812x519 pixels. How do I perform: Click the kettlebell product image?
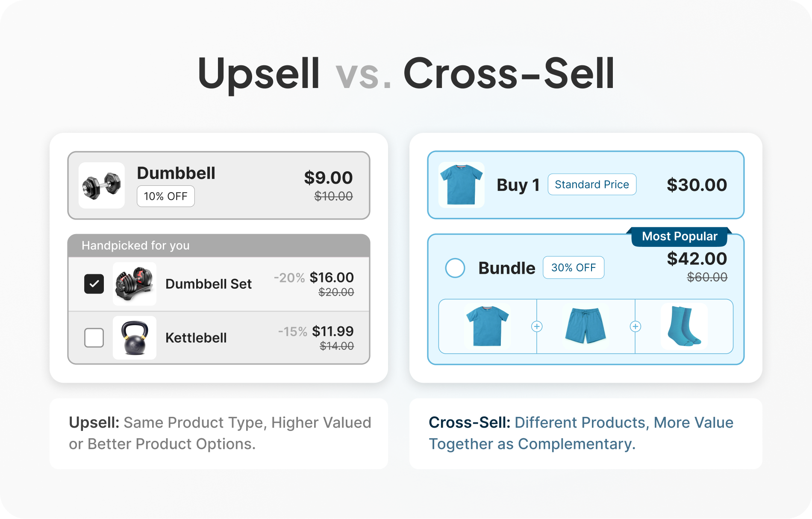point(135,337)
